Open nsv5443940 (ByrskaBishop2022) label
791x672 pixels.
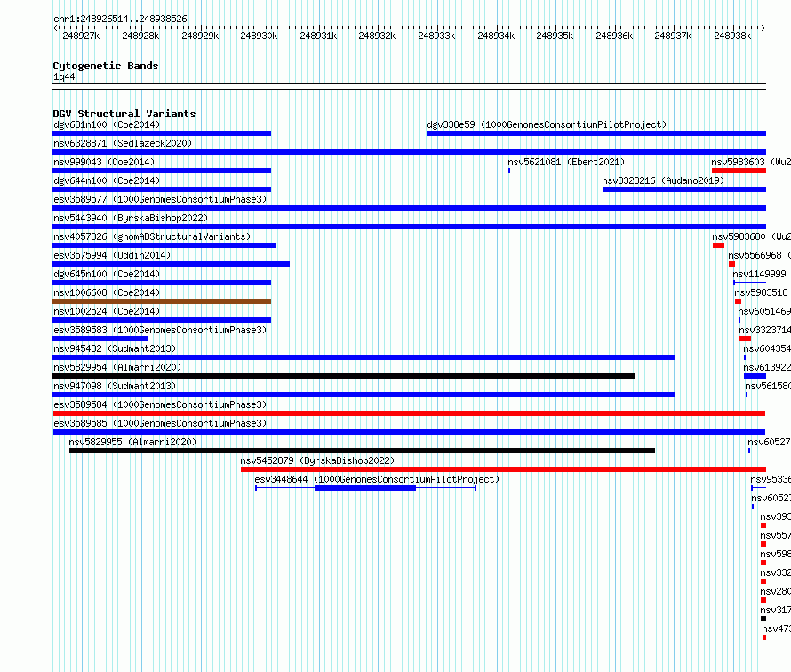(131, 218)
